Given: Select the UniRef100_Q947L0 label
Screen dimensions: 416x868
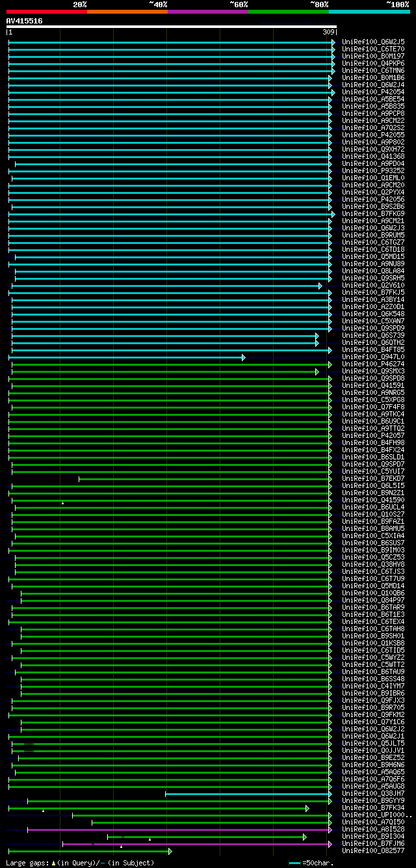Looking at the screenshot, I should tap(373, 357).
